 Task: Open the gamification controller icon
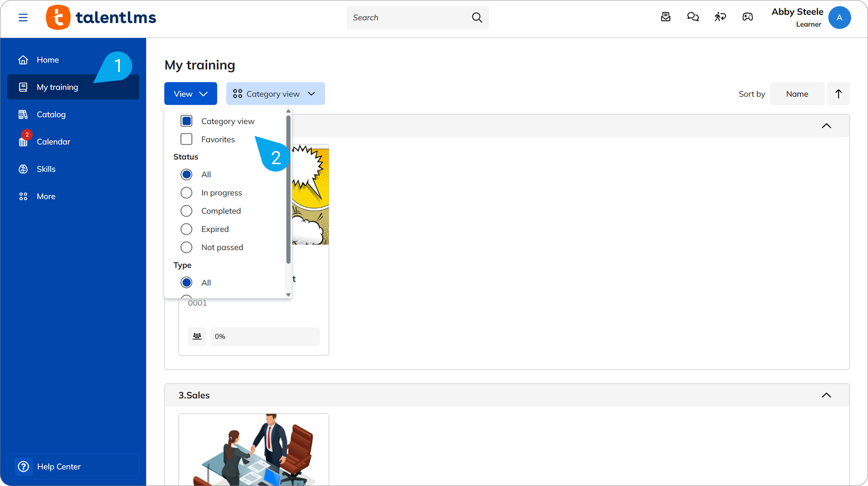pyautogui.click(x=747, y=17)
